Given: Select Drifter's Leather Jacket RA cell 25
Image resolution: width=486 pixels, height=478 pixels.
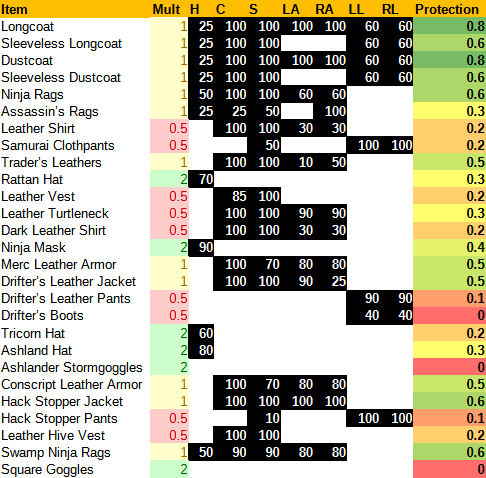Looking at the screenshot, I should click(330, 281).
